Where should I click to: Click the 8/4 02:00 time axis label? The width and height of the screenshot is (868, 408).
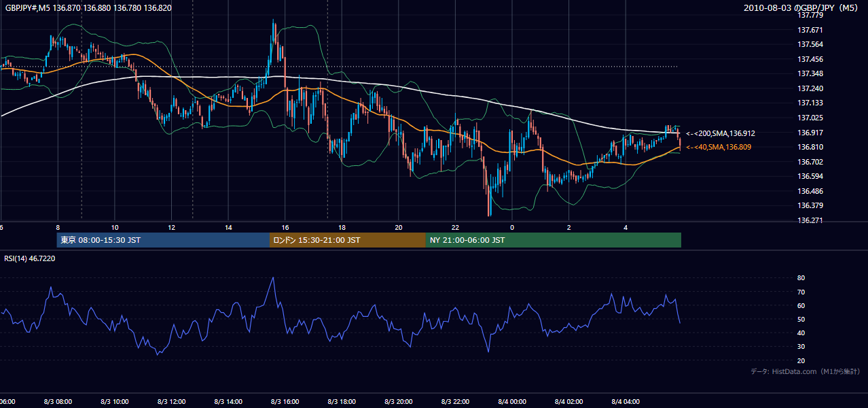coord(568,402)
